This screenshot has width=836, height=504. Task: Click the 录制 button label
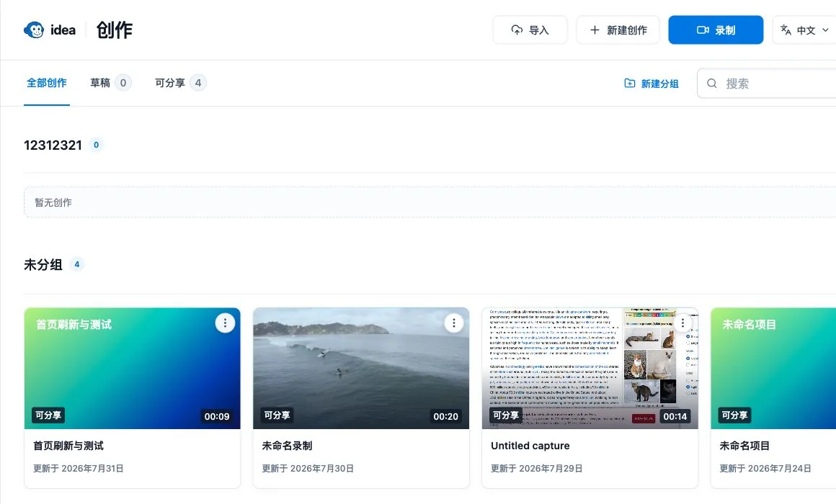[725, 30]
